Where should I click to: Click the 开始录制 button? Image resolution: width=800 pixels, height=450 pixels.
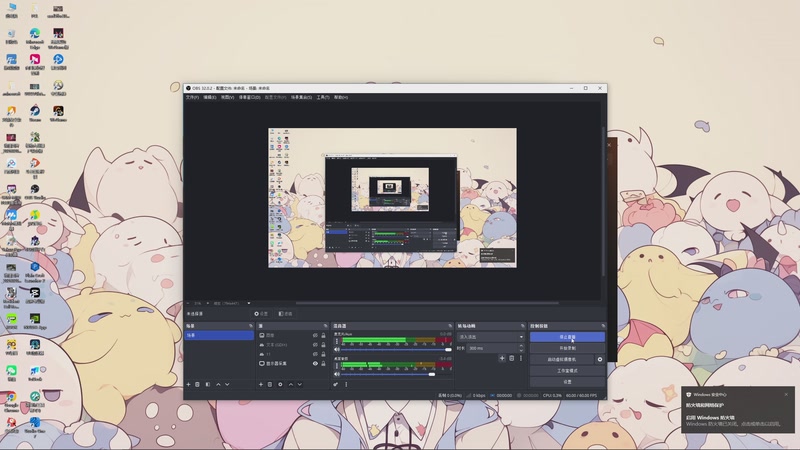[x=567, y=348]
